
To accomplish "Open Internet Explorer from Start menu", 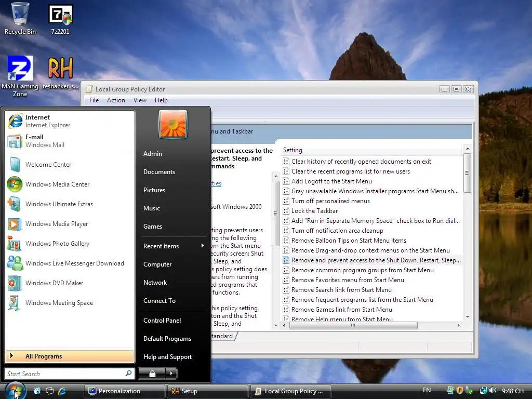I will pos(70,121).
